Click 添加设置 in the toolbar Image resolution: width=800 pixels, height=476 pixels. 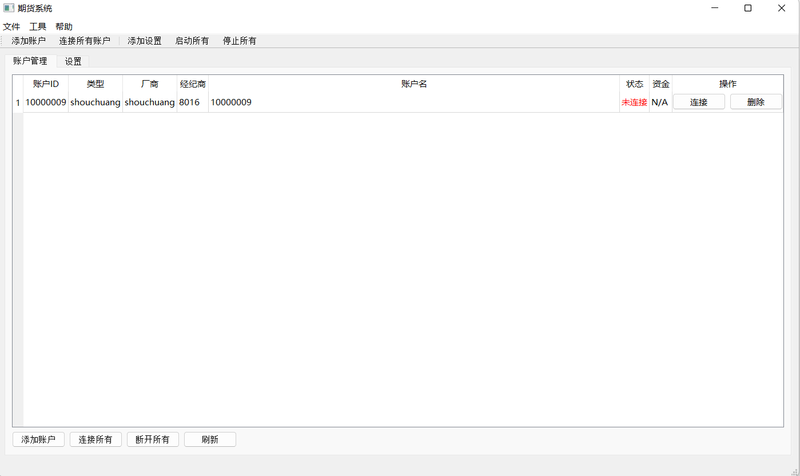[144, 41]
